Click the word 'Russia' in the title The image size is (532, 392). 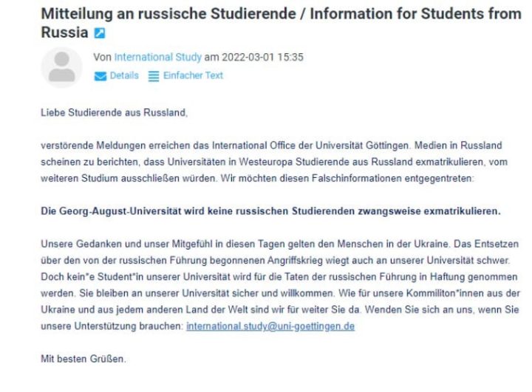pyautogui.click(x=64, y=32)
